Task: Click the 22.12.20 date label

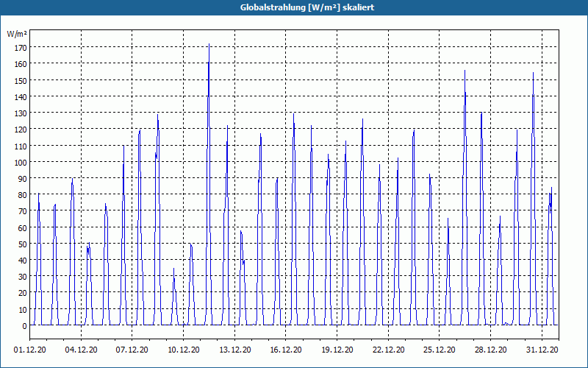Action: coord(389,350)
